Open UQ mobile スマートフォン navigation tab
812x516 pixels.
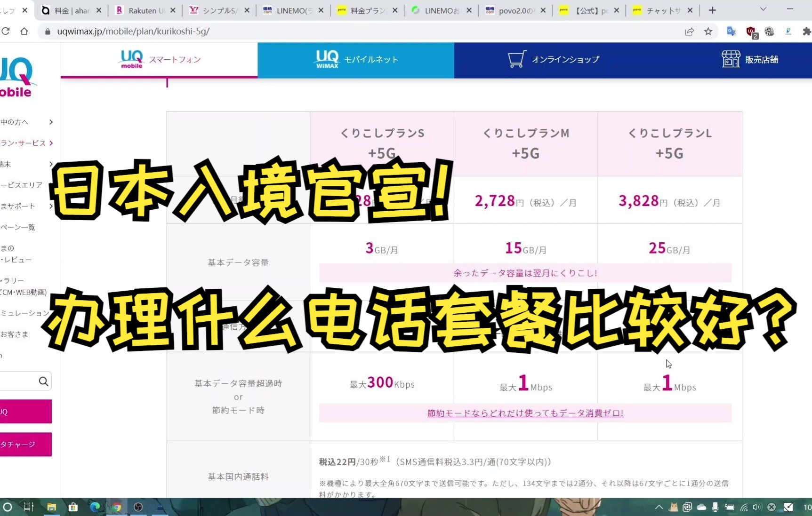(x=159, y=60)
